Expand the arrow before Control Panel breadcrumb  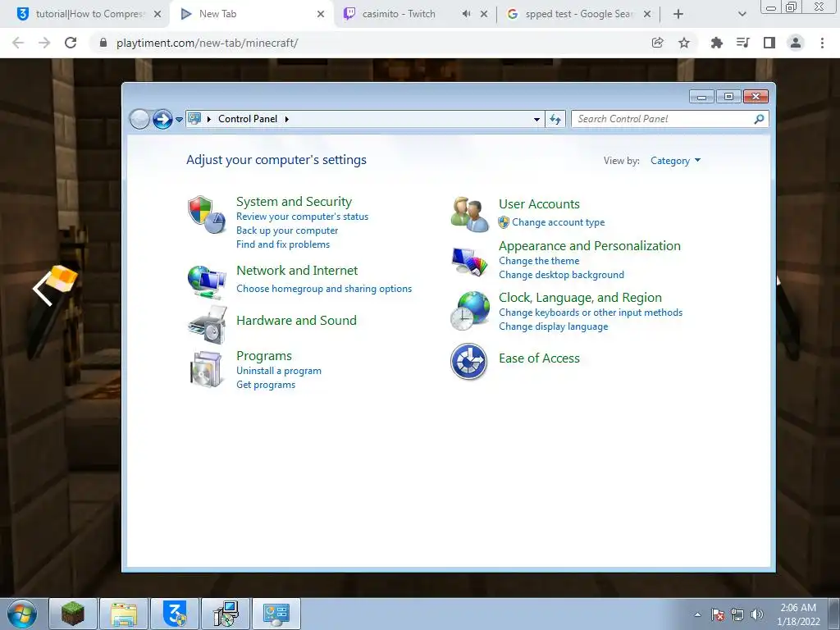209,119
